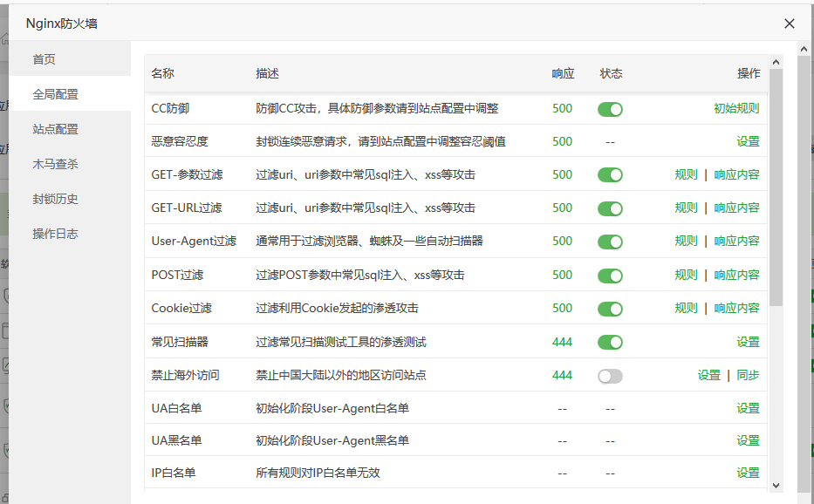Toggle the 常见扫描器 switch
This screenshot has width=814, height=504.
[x=610, y=342]
